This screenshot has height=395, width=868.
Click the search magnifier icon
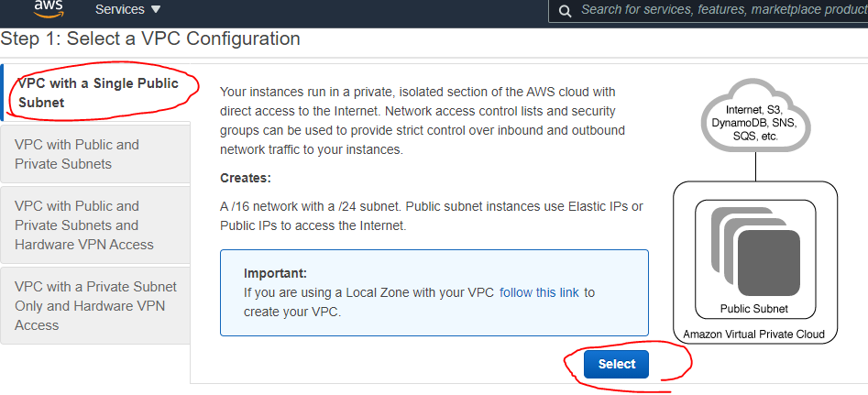(564, 10)
